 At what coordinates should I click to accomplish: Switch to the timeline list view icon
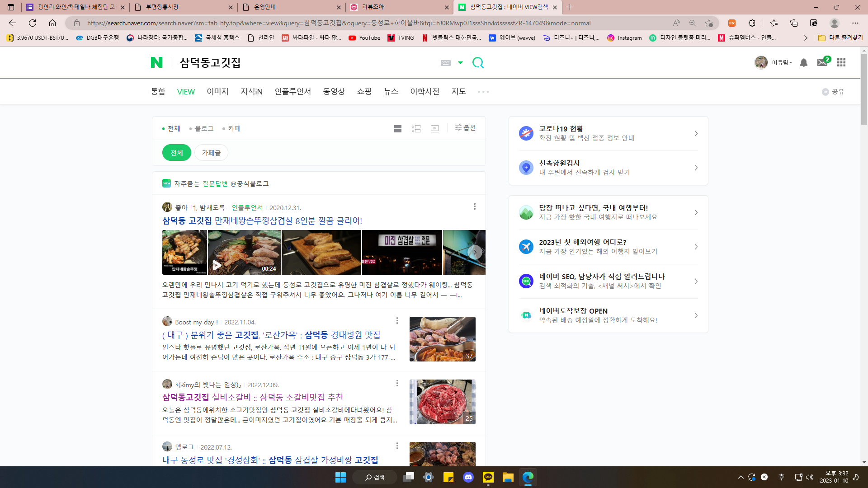(416, 129)
